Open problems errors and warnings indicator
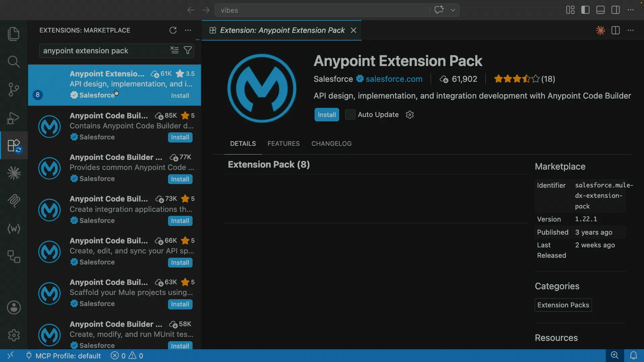Viewport: 644px width, 362px height. 127,356
